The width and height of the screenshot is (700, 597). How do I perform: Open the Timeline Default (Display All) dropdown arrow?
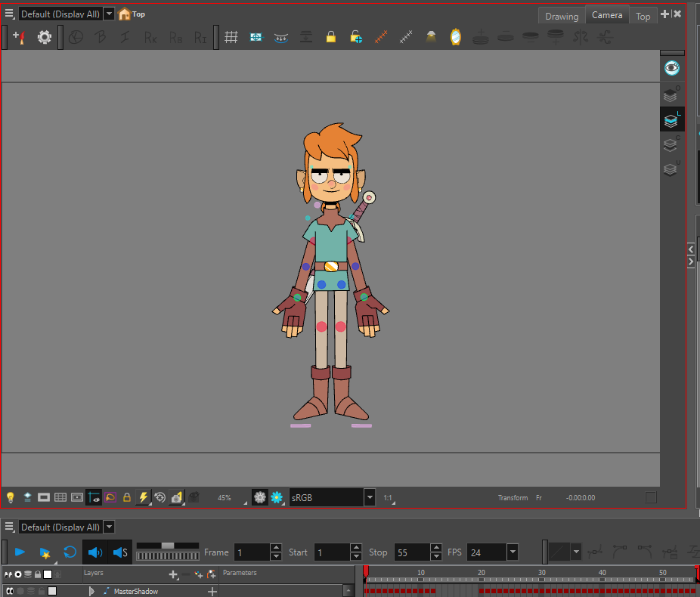pyautogui.click(x=109, y=527)
